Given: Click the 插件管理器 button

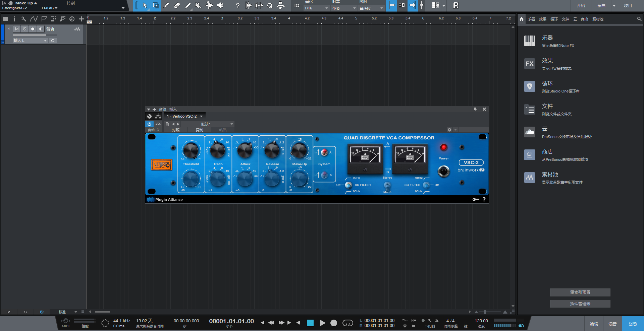Looking at the screenshot, I should [x=580, y=304].
